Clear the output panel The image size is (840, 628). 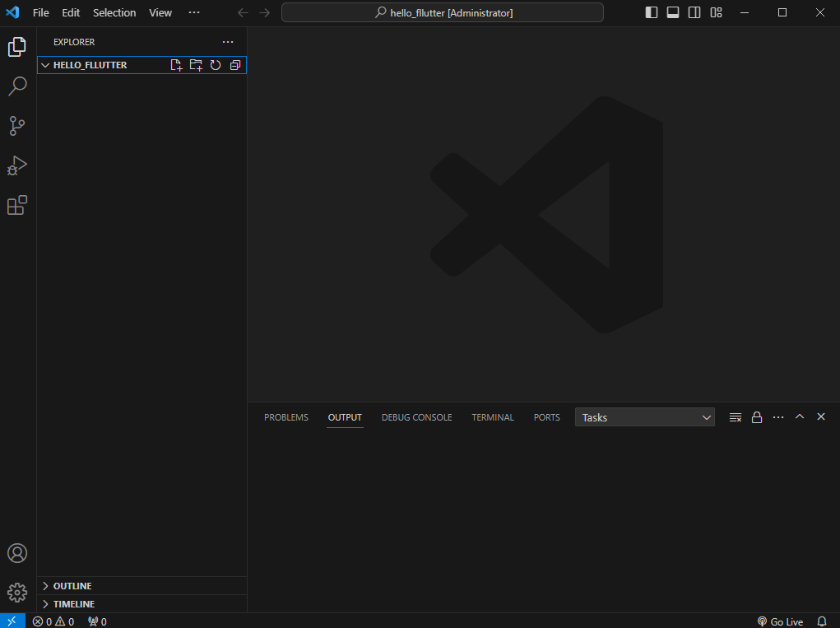[736, 417]
